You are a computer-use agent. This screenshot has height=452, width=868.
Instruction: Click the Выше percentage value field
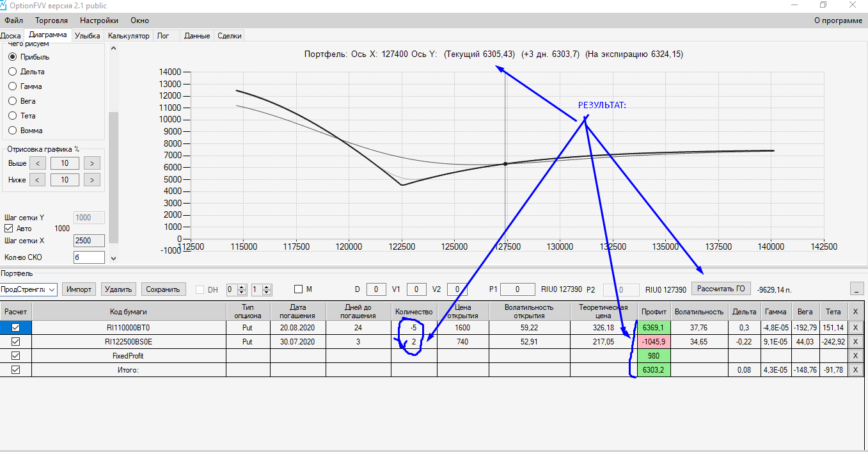pos(65,163)
